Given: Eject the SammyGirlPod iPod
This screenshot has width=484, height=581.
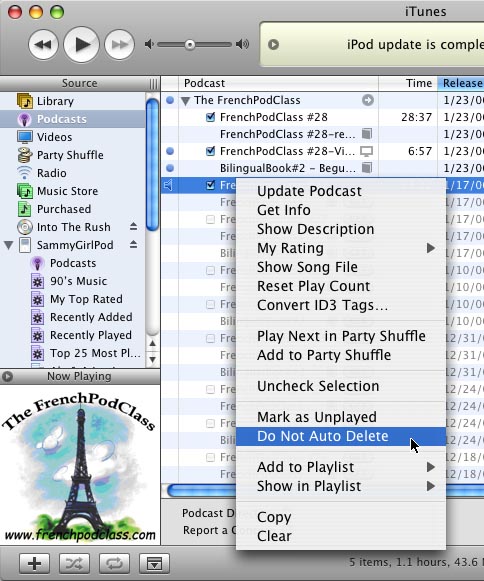Looking at the screenshot, I should coord(133,245).
